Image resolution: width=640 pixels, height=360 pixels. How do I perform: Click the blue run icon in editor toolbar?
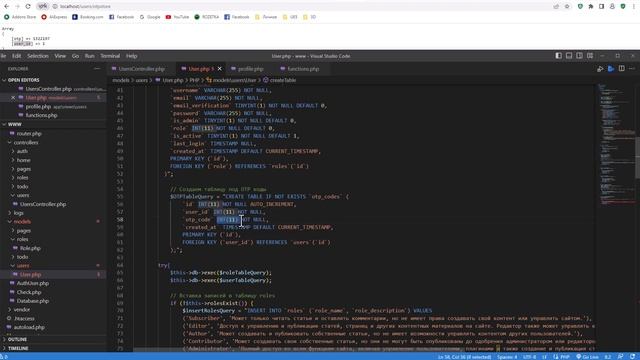[611, 69]
